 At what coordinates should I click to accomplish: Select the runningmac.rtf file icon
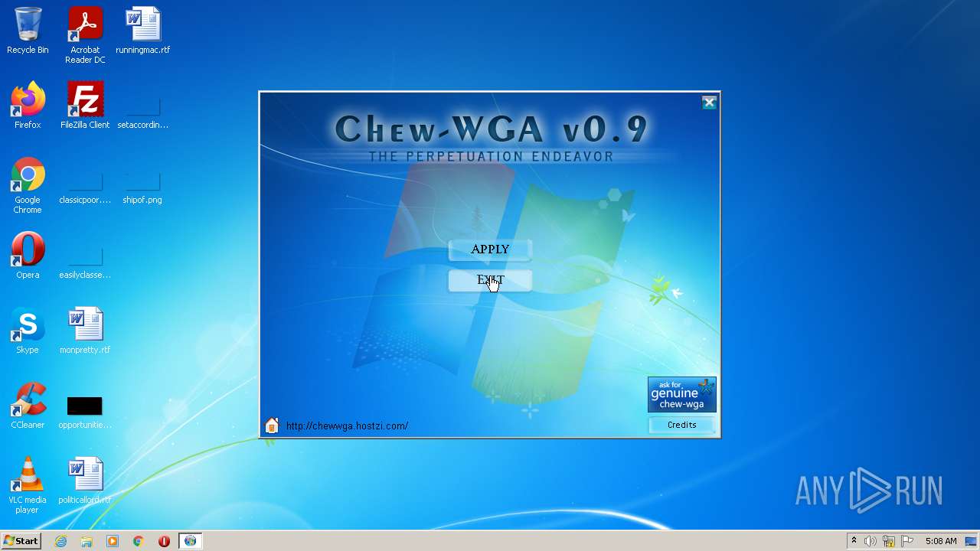(x=142, y=31)
